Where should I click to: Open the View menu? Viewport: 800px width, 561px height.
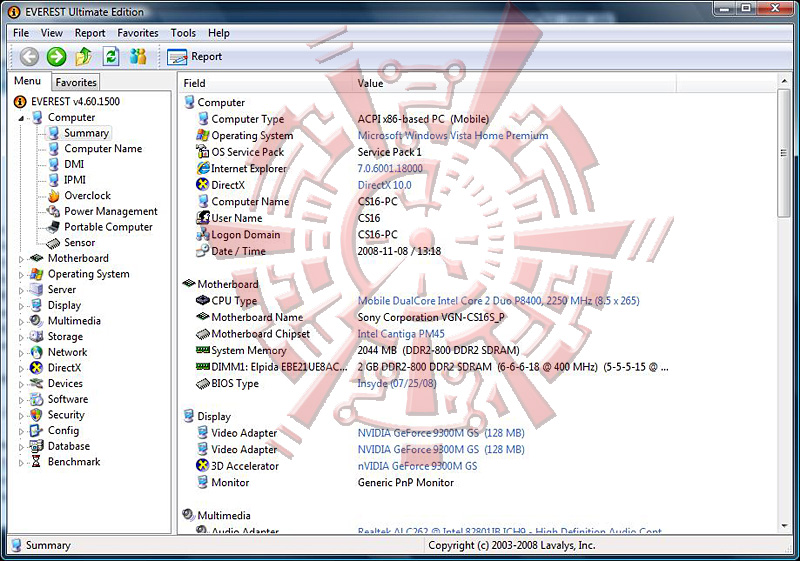[x=52, y=33]
